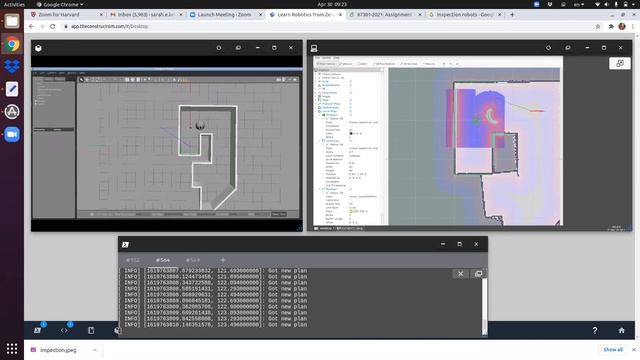Screen dimensions: 640x360
Task: Toggle the Local Map display checkbox
Action: point(351,111)
